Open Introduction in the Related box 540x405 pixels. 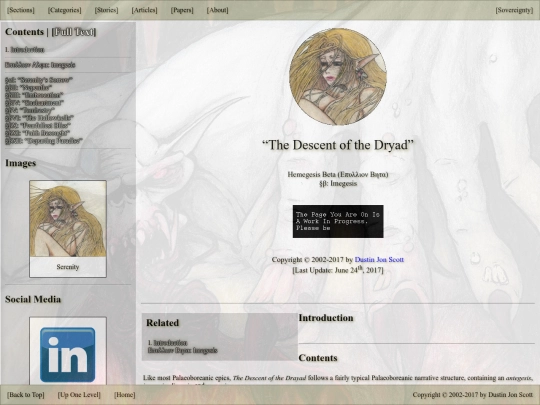(x=170, y=343)
